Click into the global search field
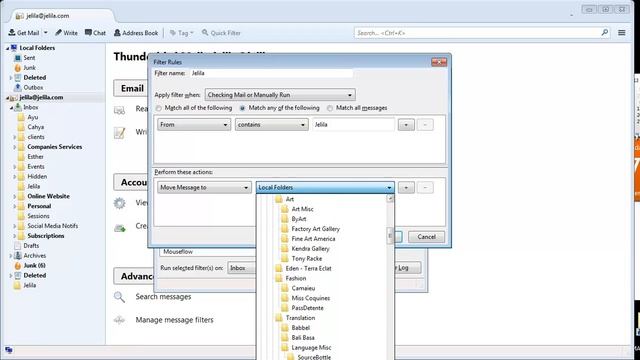 click(x=478, y=33)
